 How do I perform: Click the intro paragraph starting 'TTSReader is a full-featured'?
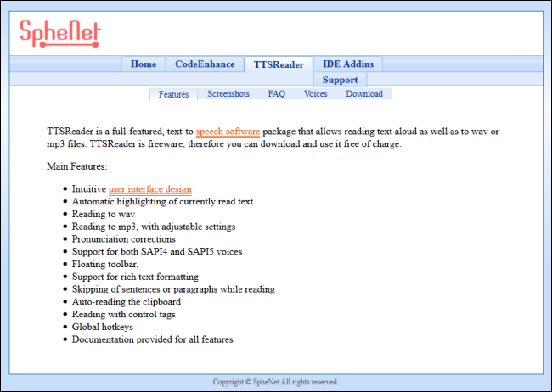273,137
